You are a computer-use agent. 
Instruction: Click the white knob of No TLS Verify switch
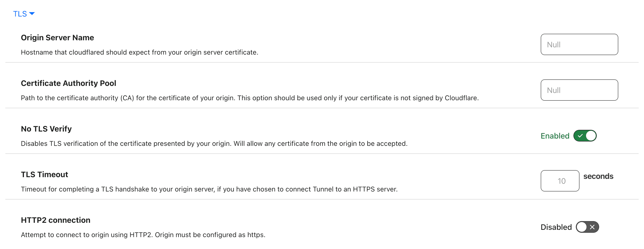click(x=590, y=136)
